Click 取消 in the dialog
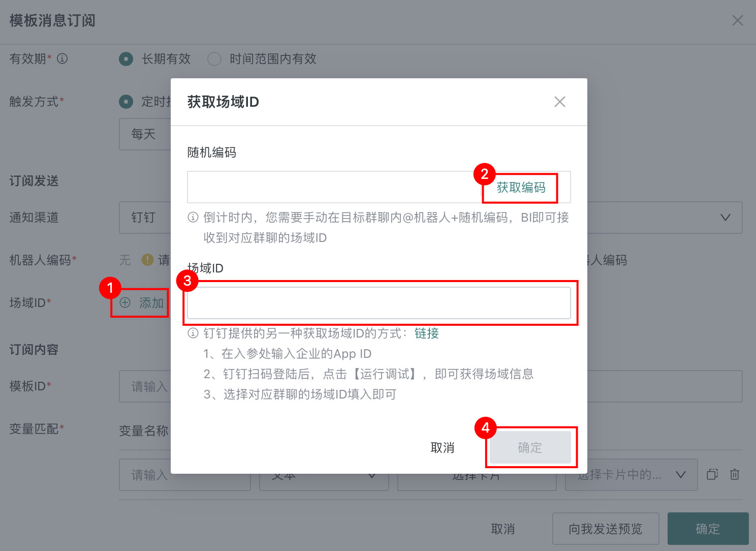This screenshot has height=551, width=756. pos(442,448)
